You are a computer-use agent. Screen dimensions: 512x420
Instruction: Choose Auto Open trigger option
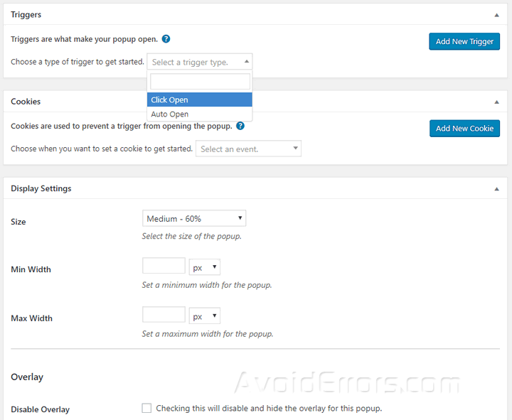pos(199,114)
